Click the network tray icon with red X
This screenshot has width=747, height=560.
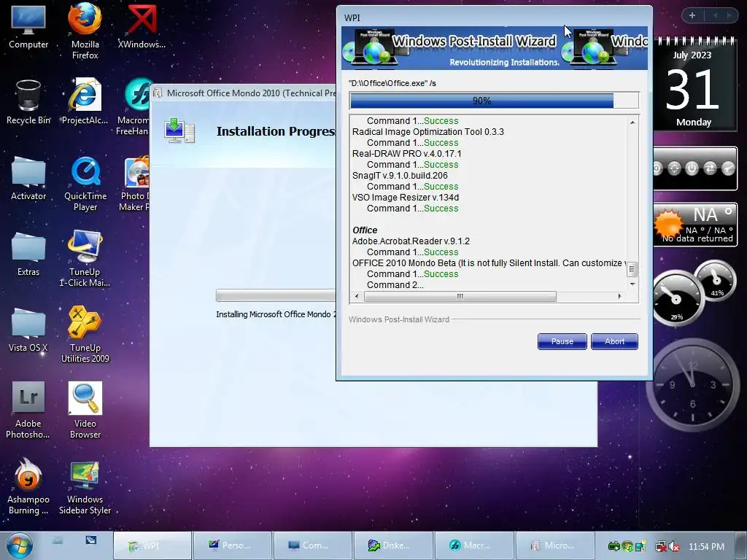pyautogui.click(x=661, y=547)
